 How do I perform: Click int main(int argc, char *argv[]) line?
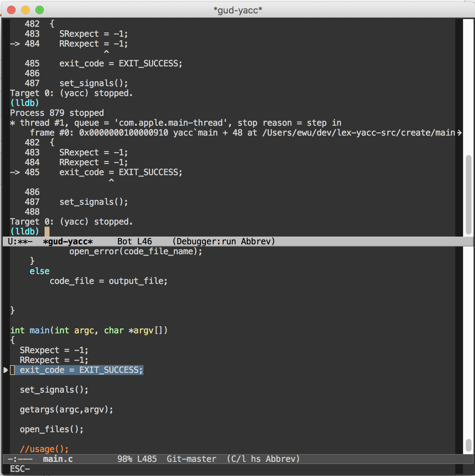point(89,331)
